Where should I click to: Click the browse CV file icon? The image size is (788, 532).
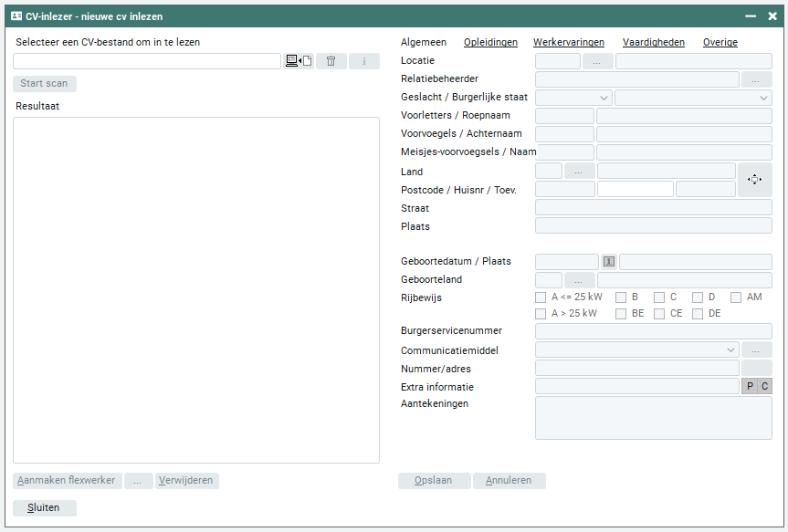click(x=299, y=61)
